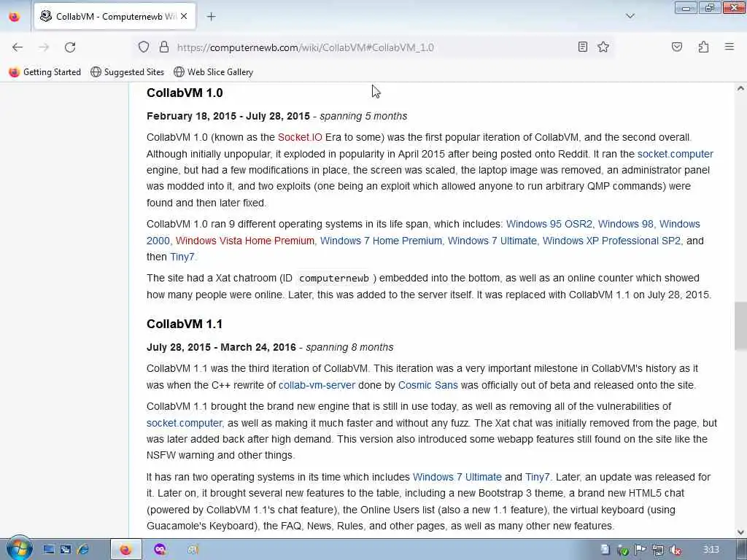747x560 pixels.
Task: Click the Firefox View icon
Action: (x=15, y=17)
